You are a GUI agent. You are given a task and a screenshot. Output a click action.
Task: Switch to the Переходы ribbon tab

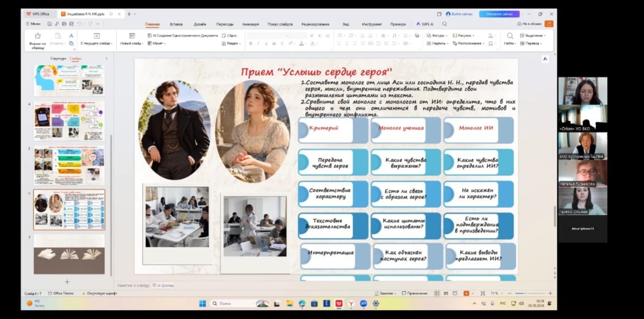pyautogui.click(x=225, y=24)
